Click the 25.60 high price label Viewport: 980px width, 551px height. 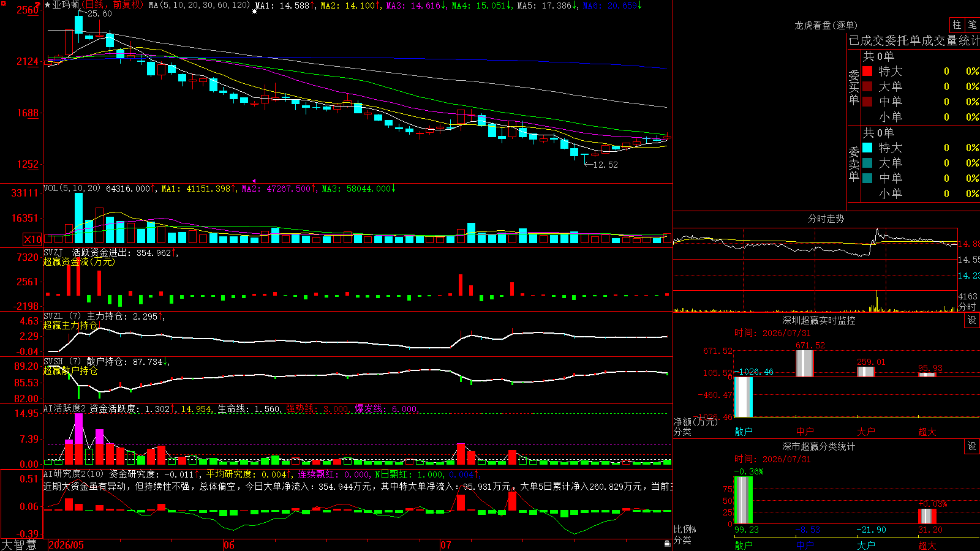point(100,13)
